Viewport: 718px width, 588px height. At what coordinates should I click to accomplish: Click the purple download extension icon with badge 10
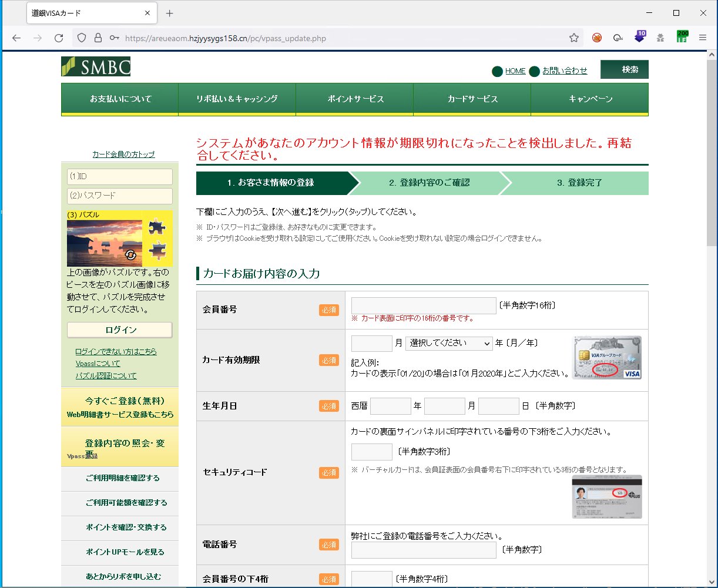(x=640, y=37)
